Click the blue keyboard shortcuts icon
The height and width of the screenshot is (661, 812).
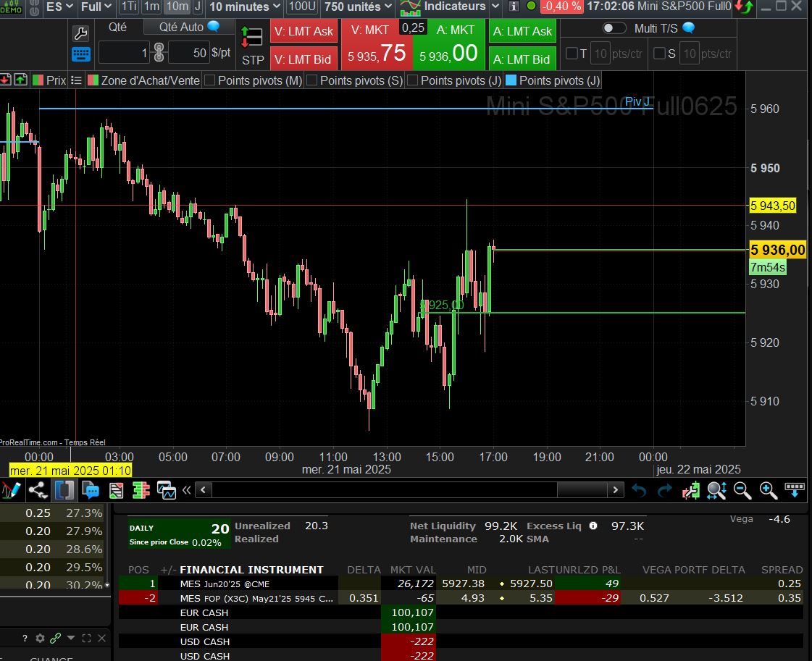(x=81, y=55)
